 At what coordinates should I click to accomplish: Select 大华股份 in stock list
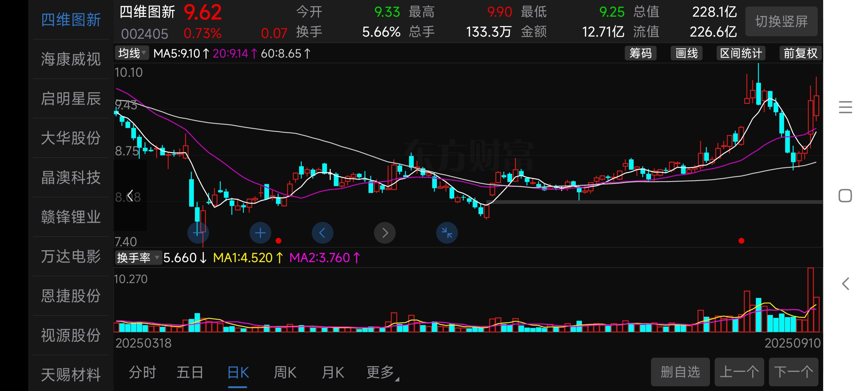pos(71,138)
